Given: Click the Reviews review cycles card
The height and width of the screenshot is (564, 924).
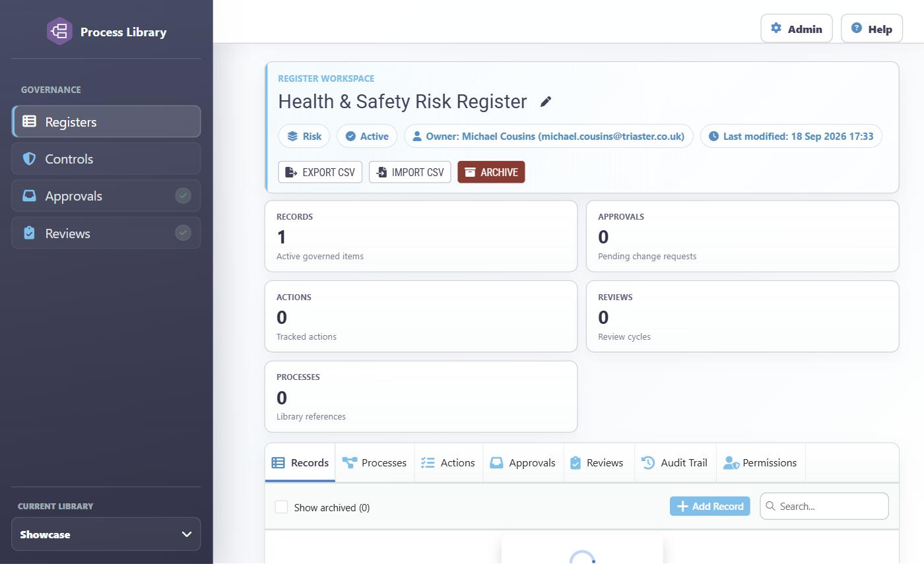Looking at the screenshot, I should [742, 317].
